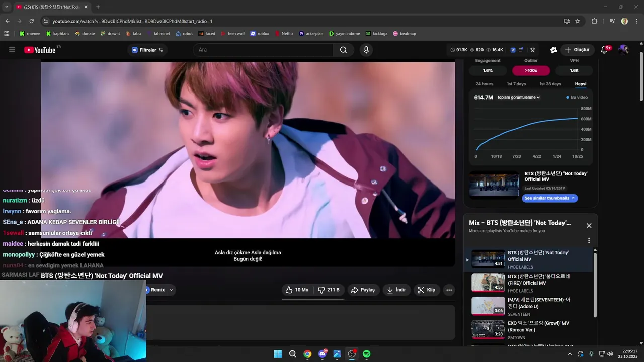Show hidden system tray icons
This screenshot has height=362, width=644.
click(570, 354)
